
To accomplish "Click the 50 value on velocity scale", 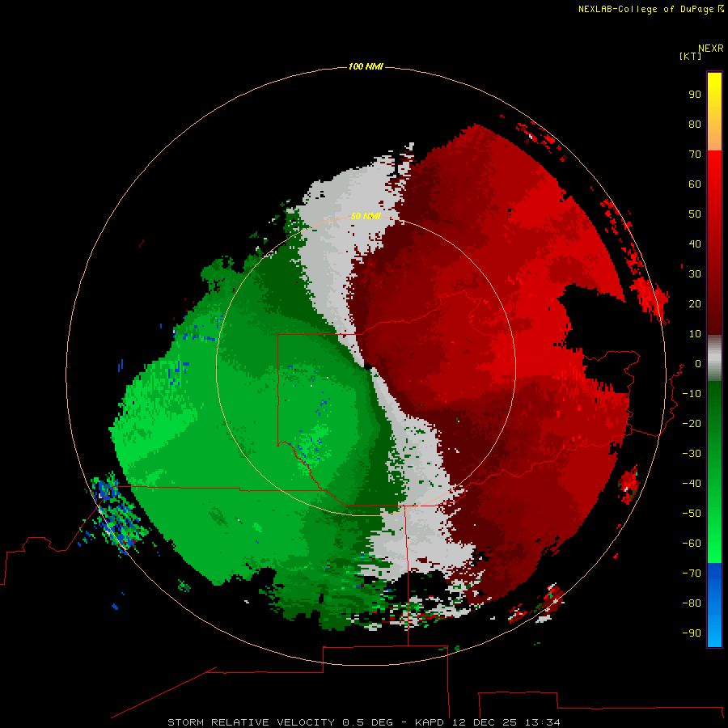I will (695, 214).
